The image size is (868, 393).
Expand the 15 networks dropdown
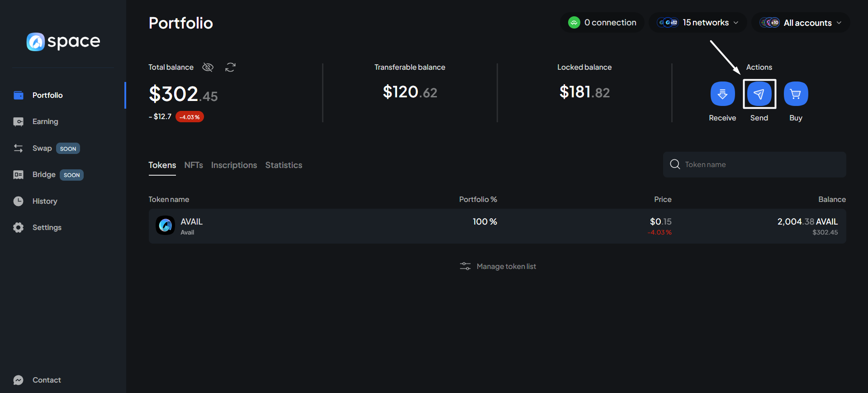[x=697, y=23]
